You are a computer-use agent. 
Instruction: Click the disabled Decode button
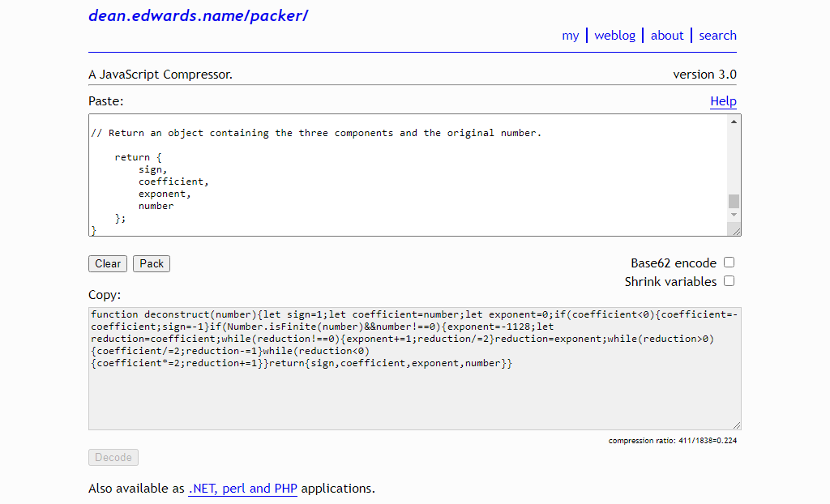pyautogui.click(x=113, y=457)
